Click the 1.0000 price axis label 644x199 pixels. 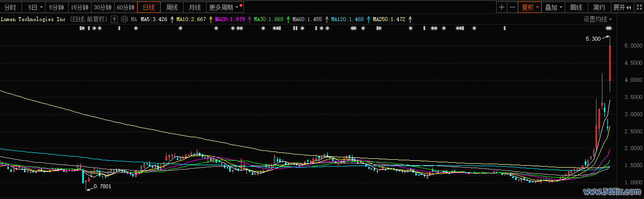pos(632,182)
